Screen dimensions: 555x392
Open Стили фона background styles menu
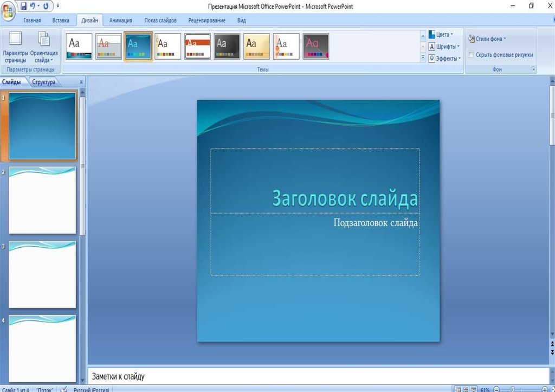coord(487,38)
